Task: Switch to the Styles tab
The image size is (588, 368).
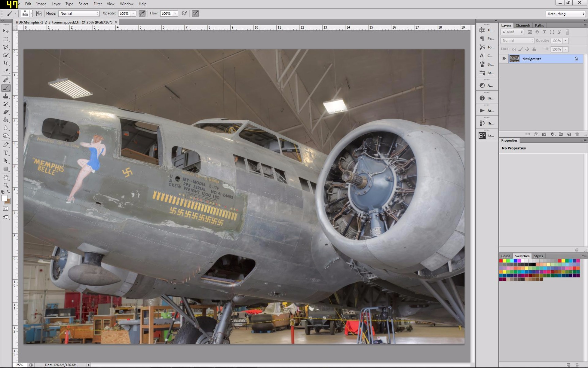Action: [x=538, y=256]
